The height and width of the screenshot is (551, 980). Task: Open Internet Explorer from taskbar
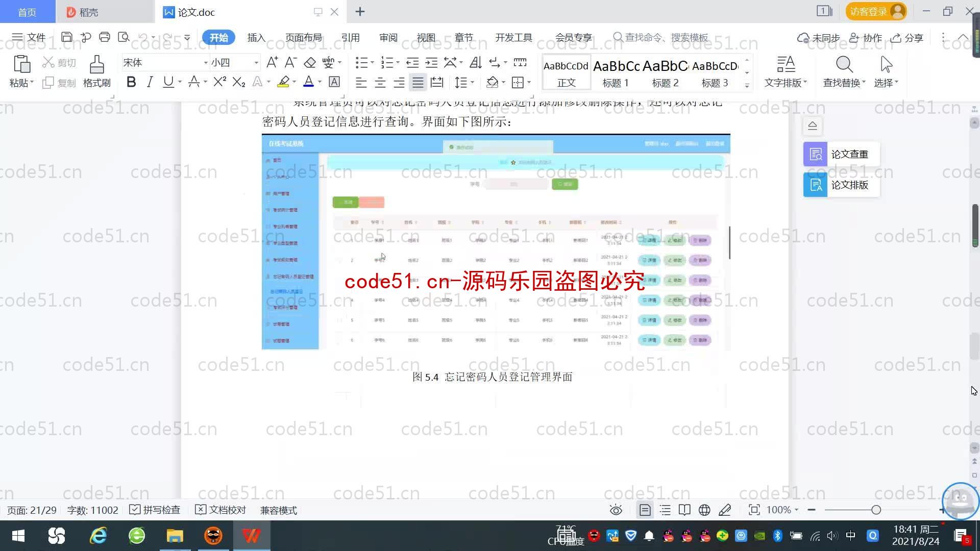(98, 536)
